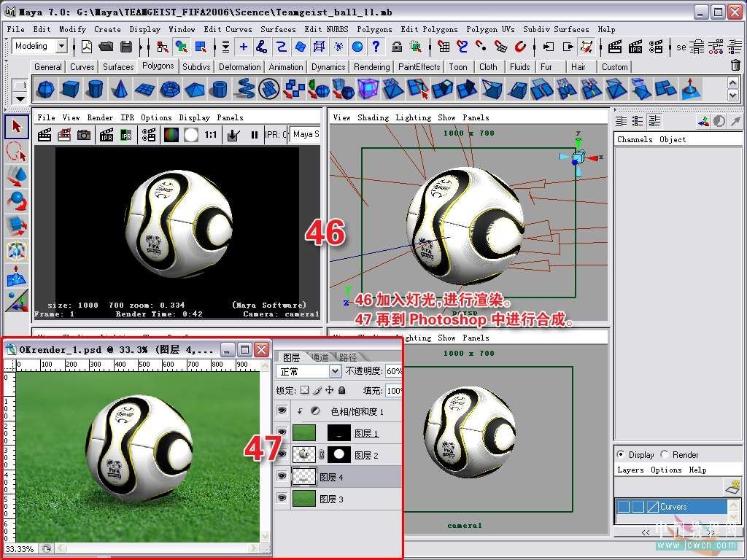Switch to the Deformation shelf tab
The width and height of the screenshot is (747, 560).
239,67
